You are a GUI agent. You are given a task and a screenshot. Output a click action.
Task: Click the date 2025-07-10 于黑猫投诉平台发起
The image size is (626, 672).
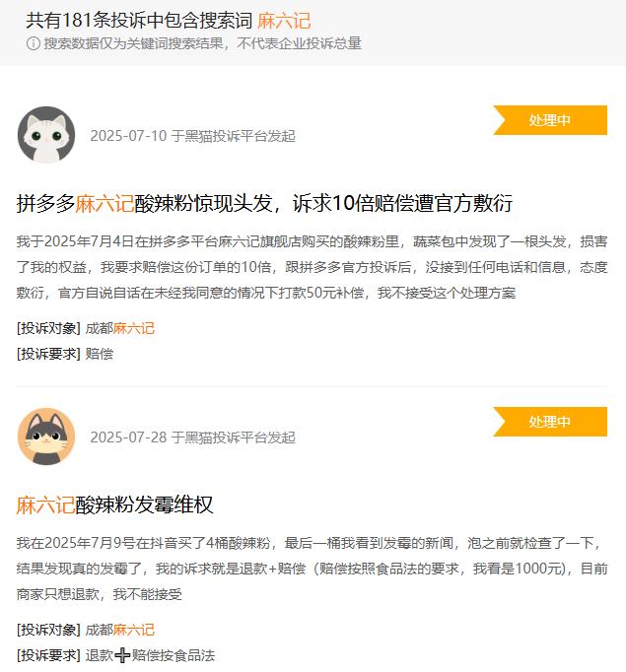(x=192, y=136)
